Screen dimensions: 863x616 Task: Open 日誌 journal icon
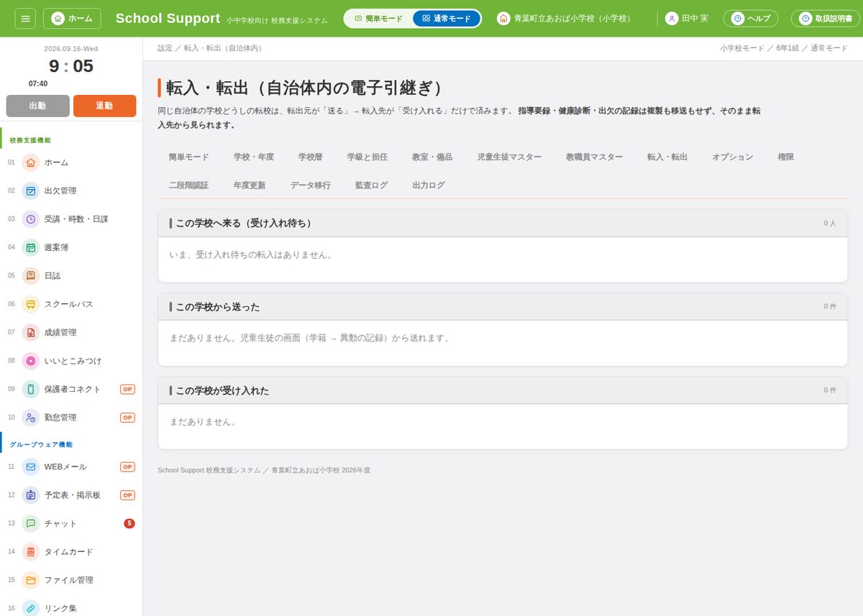coord(31,275)
